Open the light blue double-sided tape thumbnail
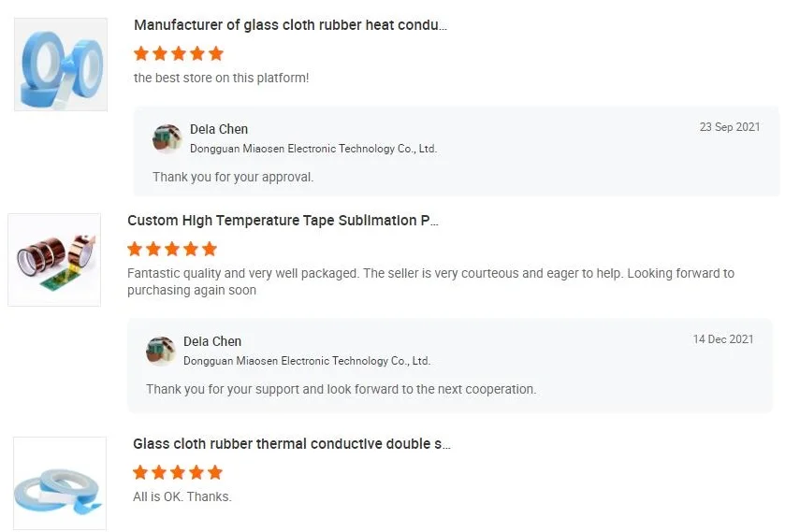785x532 pixels. coord(60,483)
